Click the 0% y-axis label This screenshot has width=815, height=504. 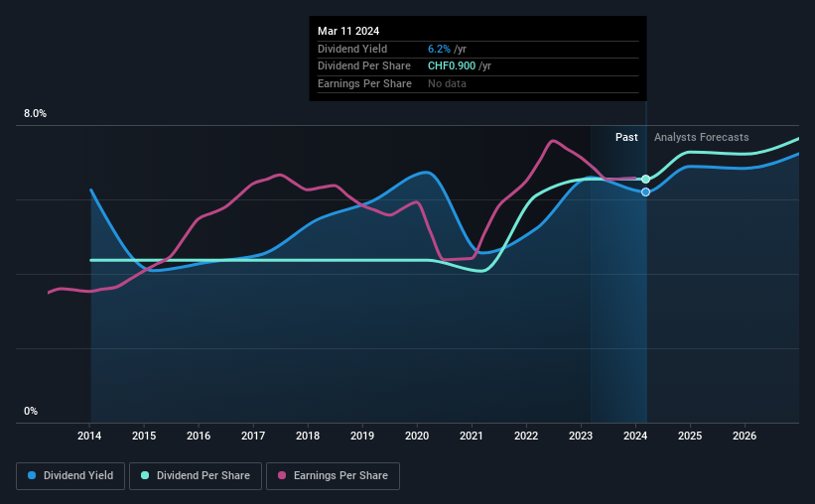(x=31, y=411)
